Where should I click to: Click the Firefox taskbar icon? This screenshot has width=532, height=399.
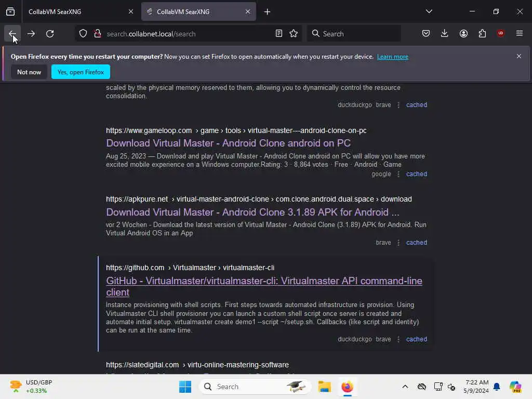coord(348,387)
